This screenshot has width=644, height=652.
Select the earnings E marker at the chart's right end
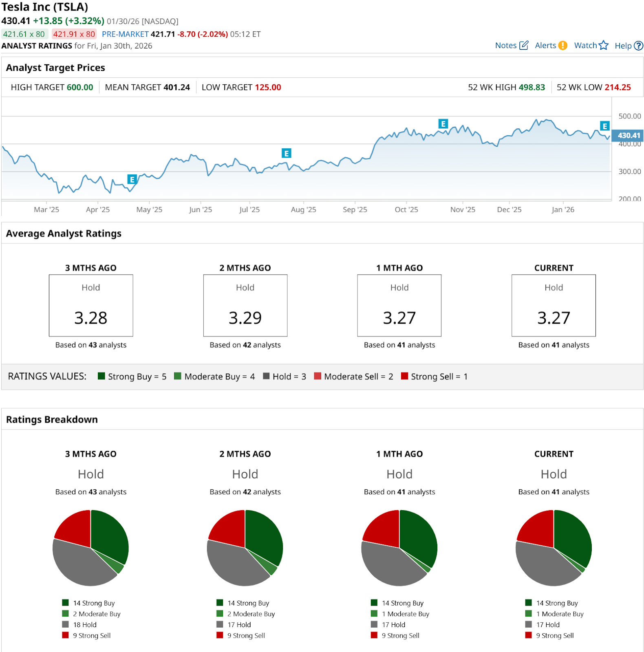click(605, 126)
